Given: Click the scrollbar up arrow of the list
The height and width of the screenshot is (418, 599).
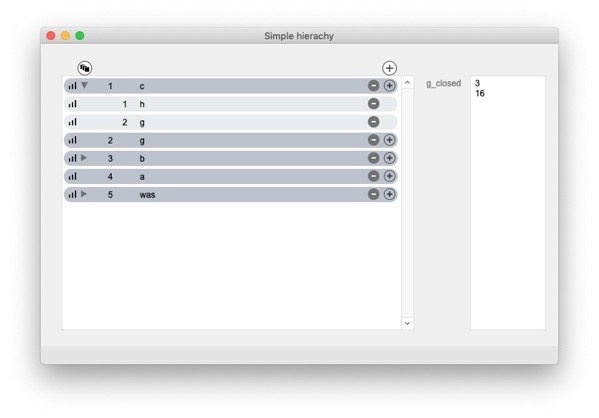Looking at the screenshot, I should 407,83.
